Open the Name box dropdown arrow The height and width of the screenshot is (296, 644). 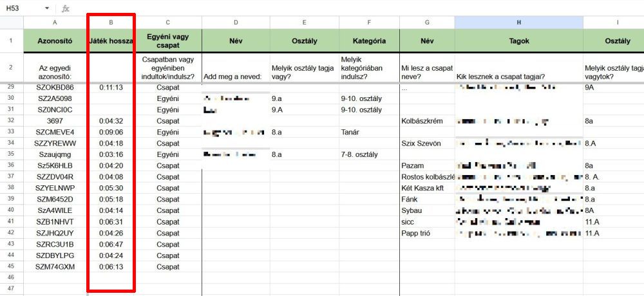[x=47, y=8]
